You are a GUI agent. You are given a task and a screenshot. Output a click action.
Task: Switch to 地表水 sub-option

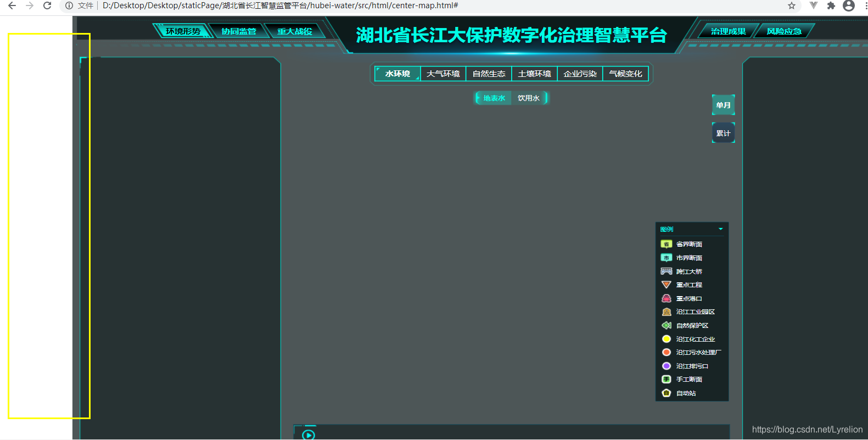click(494, 98)
